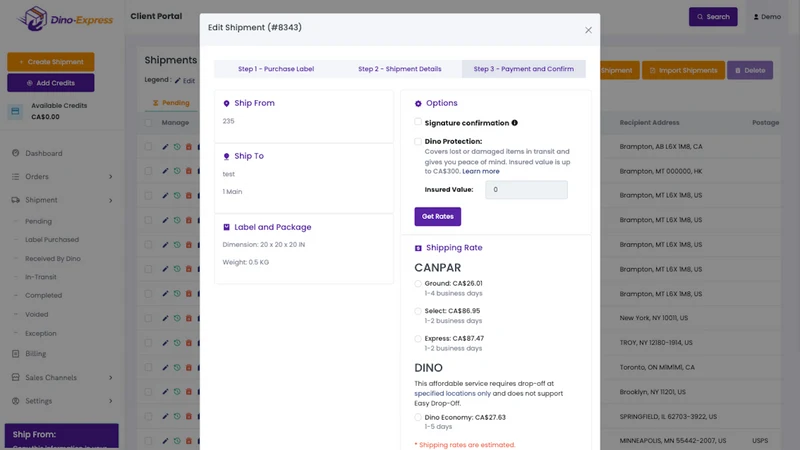Delete trash icon for Brooklyn, NY 11201 row
This screenshot has height=450, width=800.
(x=189, y=392)
